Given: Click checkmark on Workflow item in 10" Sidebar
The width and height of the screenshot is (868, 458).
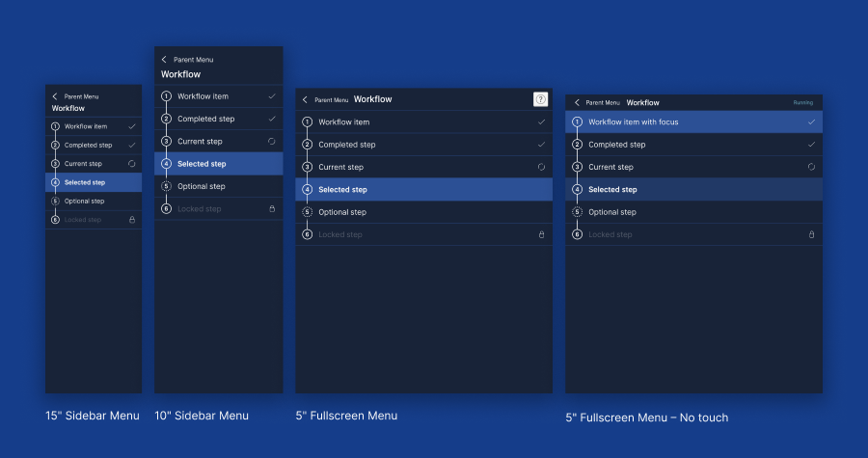Looking at the screenshot, I should pos(272,96).
